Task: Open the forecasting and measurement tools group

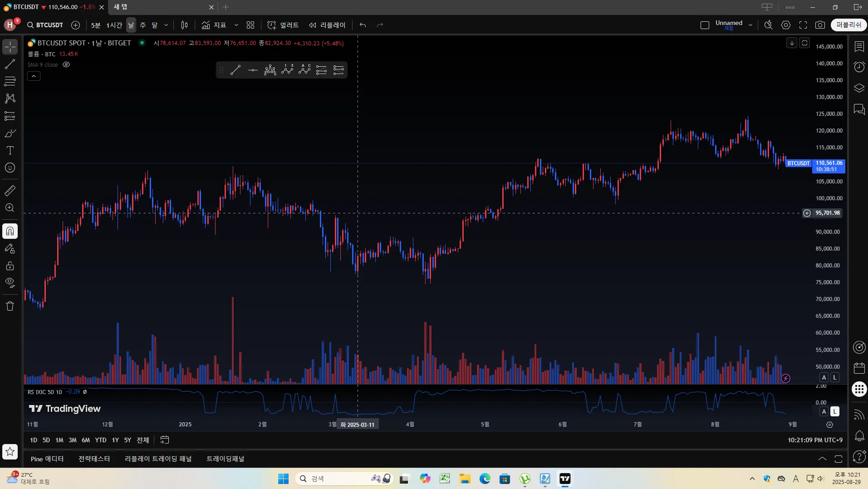Action: click(x=10, y=116)
